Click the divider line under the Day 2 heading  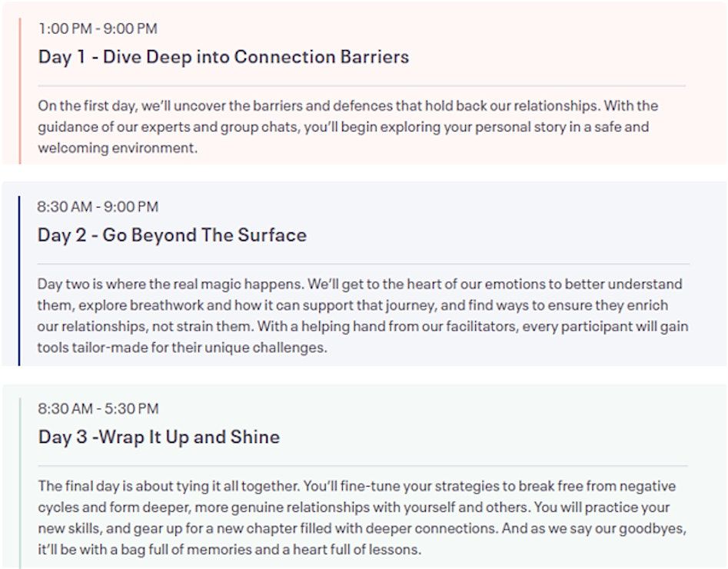pos(363,264)
